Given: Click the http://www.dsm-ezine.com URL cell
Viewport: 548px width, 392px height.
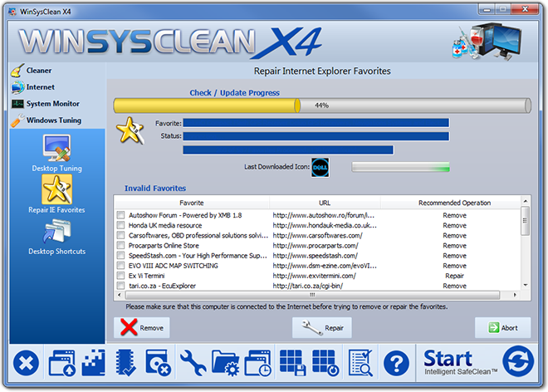Looking at the screenshot, I should [325, 266].
